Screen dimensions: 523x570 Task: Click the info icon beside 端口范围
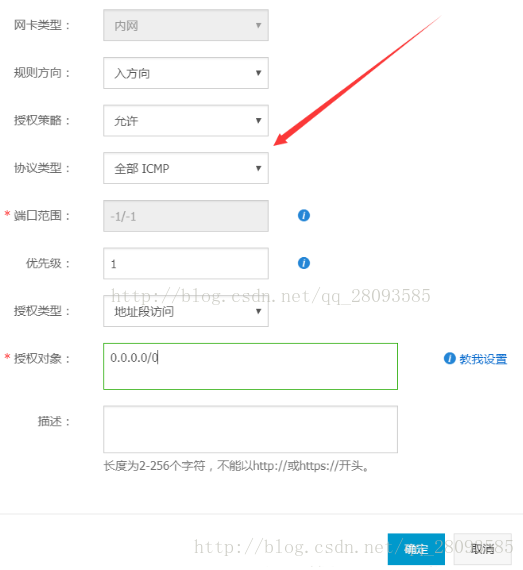(x=304, y=215)
